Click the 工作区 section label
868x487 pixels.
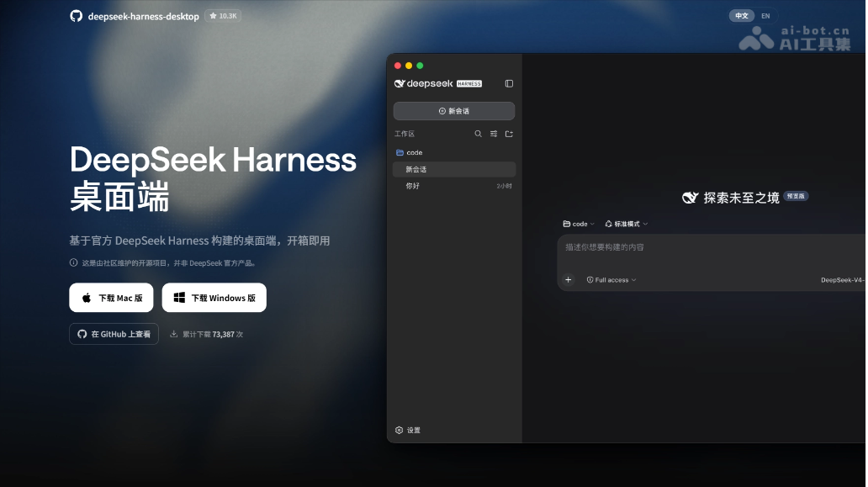pyautogui.click(x=405, y=134)
